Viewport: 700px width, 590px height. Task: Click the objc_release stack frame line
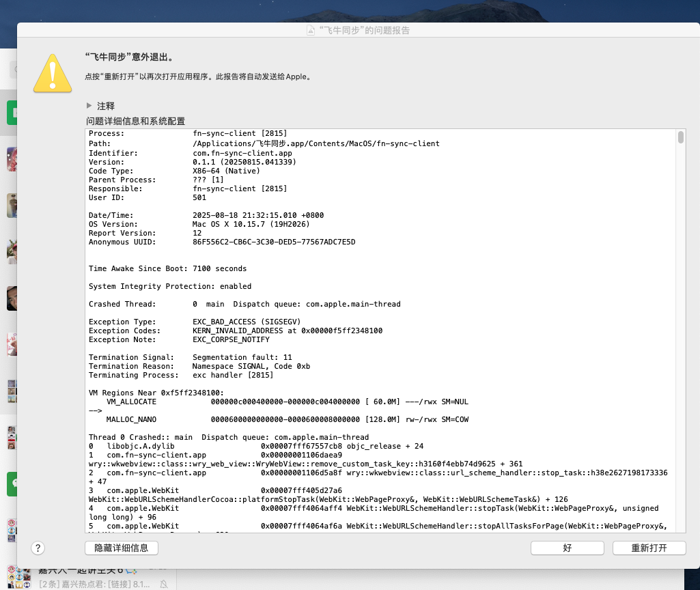tap(256, 446)
